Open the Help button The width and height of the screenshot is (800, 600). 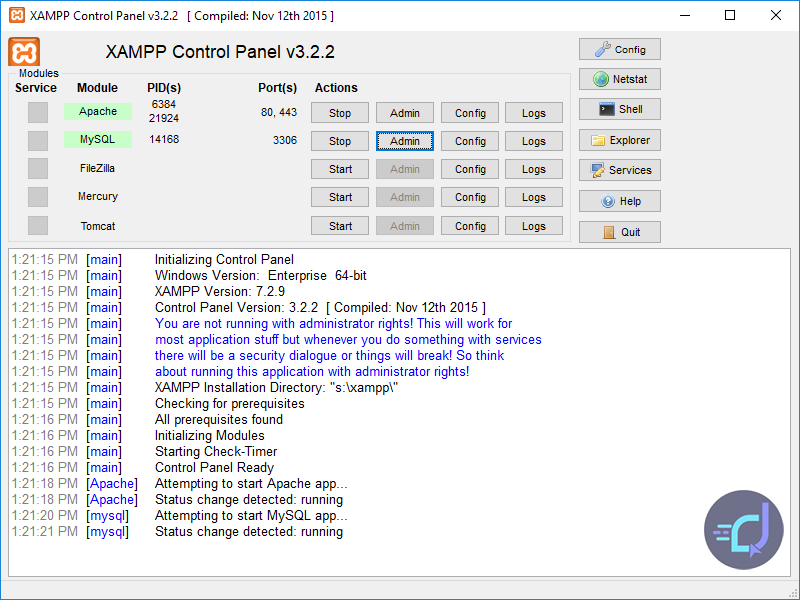(619, 201)
